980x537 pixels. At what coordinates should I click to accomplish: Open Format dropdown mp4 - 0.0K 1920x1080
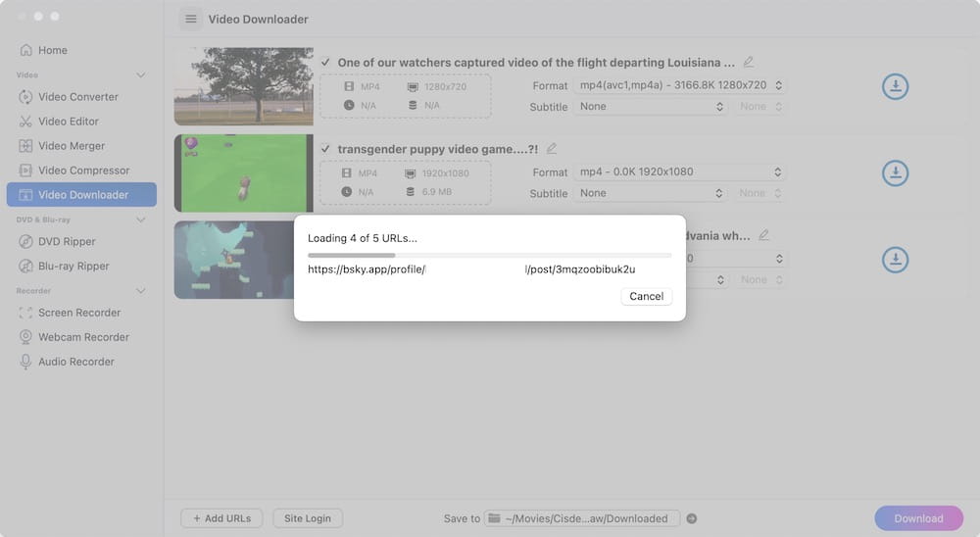[x=679, y=171]
